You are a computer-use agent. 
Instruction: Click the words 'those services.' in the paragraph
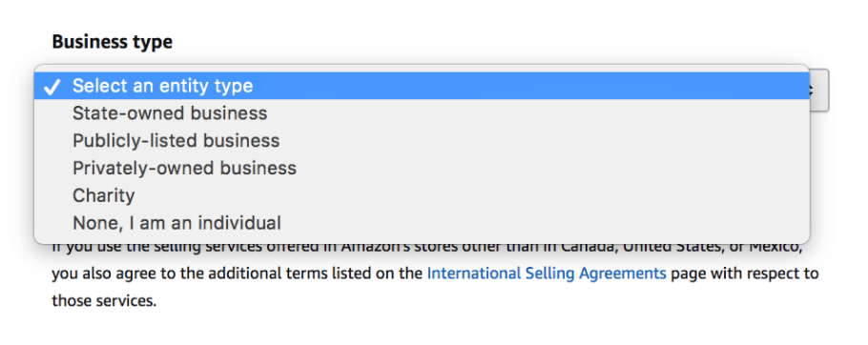click(104, 301)
